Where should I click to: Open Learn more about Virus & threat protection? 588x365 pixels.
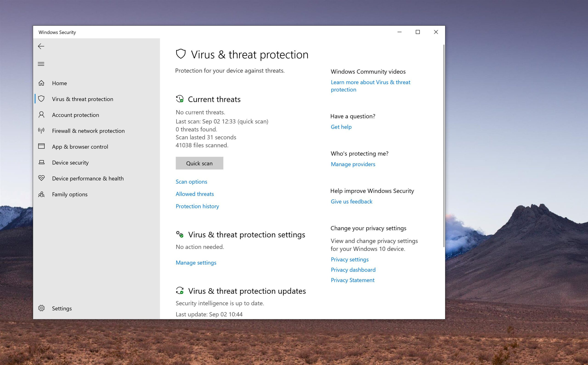370,86
